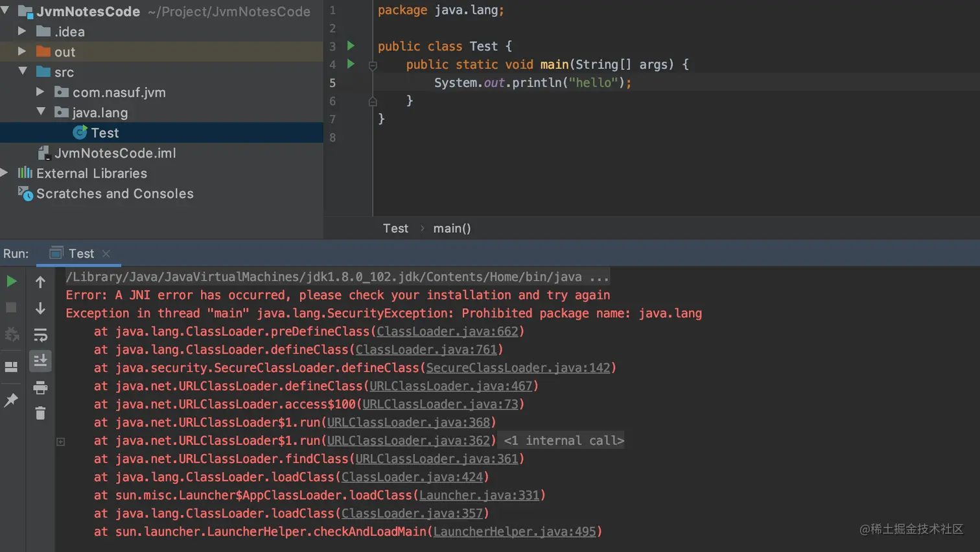This screenshot has height=552, width=980.
Task: Open the URLClassLoader.java:368 link
Action: [409, 422]
